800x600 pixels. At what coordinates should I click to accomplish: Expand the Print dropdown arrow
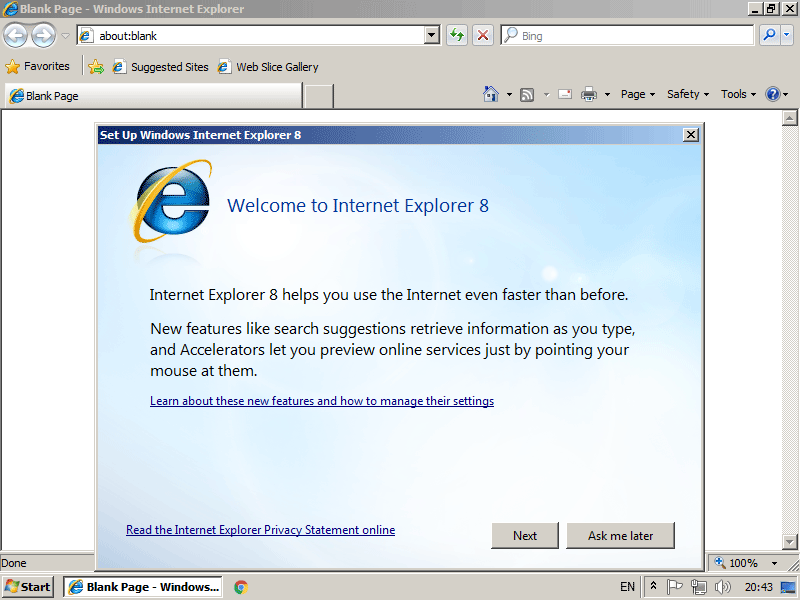coord(607,94)
